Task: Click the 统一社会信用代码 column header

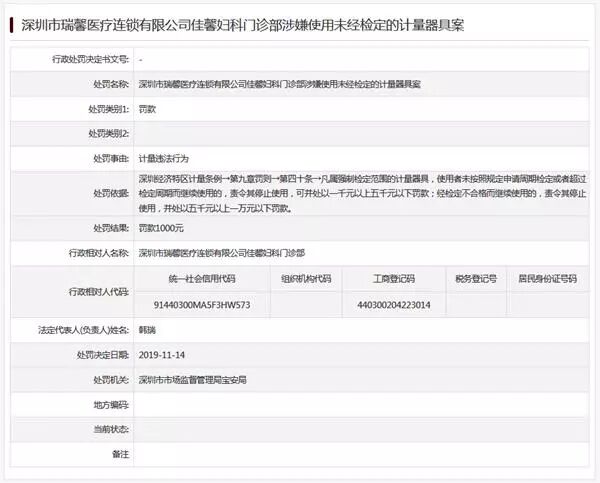Action: [x=202, y=279]
